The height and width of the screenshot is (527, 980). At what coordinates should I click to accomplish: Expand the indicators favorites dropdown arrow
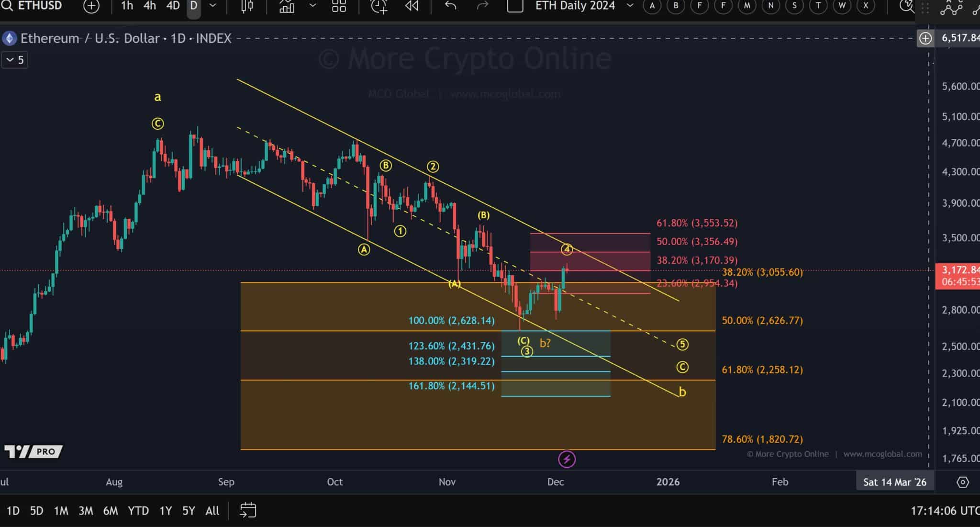(x=312, y=6)
